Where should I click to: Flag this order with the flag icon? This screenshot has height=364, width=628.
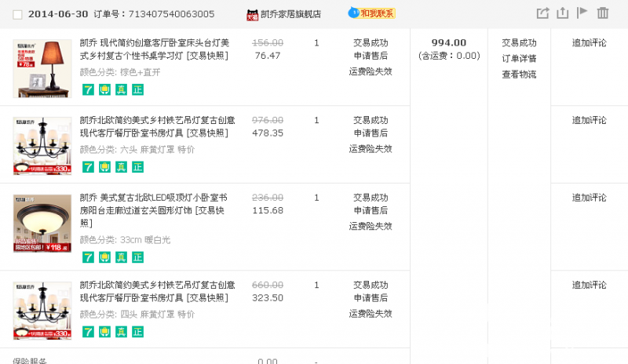click(582, 13)
